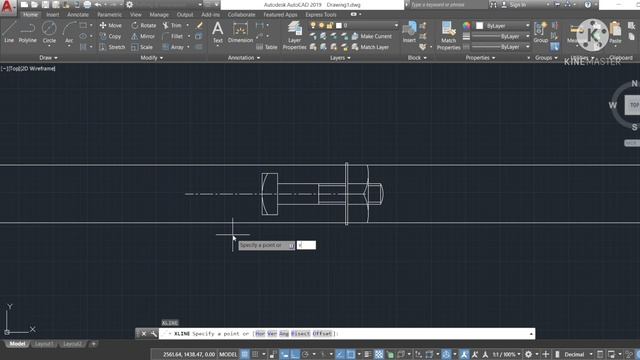
Task: Open the View ribbon tab
Action: click(x=136, y=15)
